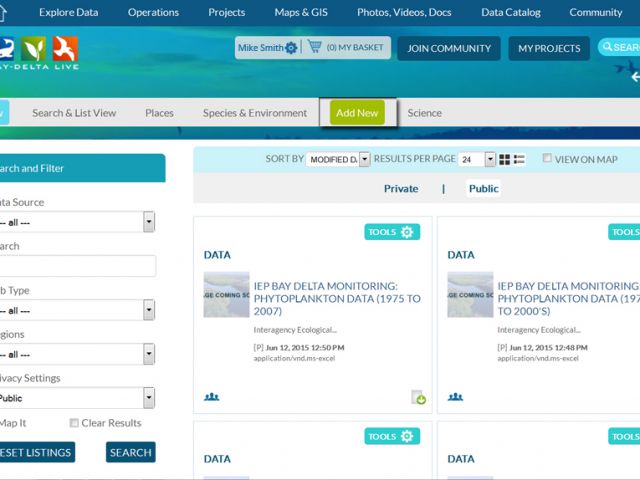Open Projects menu
Screen dimensions: 640x480
tap(227, 13)
